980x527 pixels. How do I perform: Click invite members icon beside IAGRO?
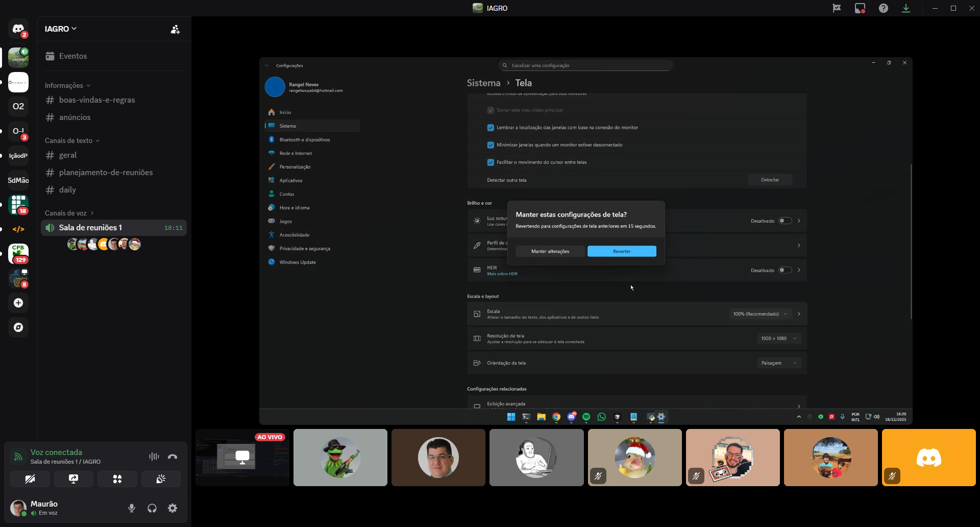[175, 29]
